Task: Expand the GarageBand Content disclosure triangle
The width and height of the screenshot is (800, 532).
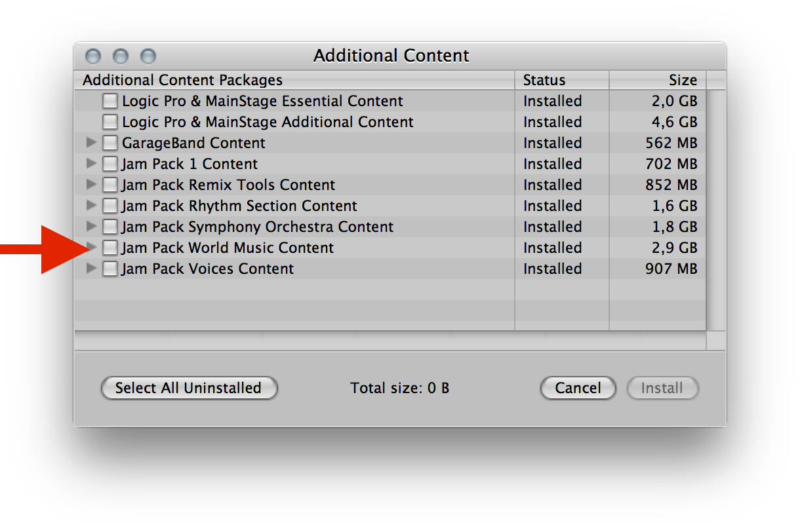Action: click(x=91, y=143)
